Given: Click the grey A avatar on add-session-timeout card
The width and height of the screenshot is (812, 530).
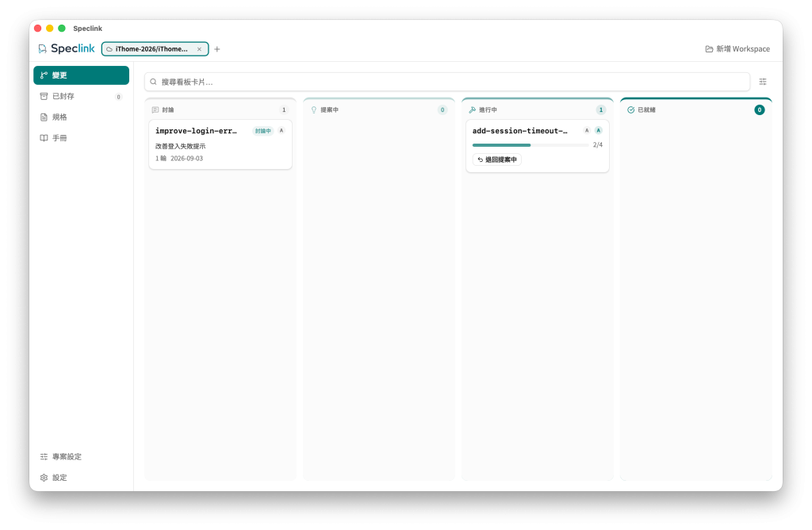Looking at the screenshot, I should [x=587, y=131].
